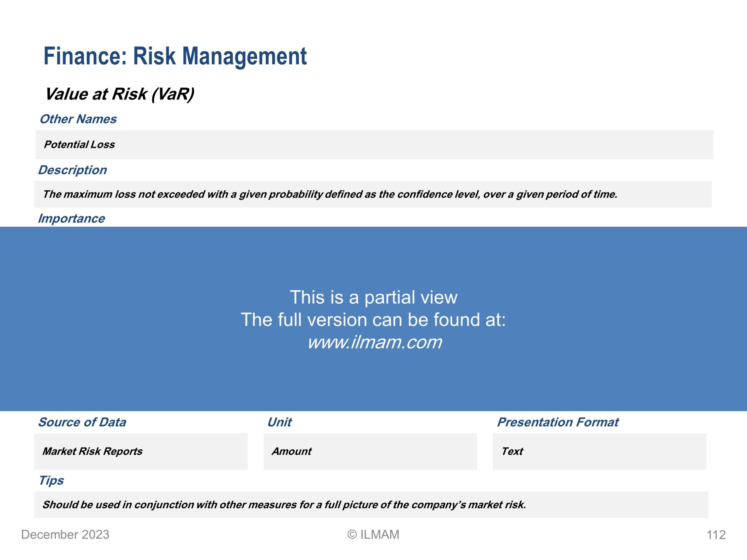
Task: Select the Value at Risk (VaR) subtitle
Action: pos(119,94)
